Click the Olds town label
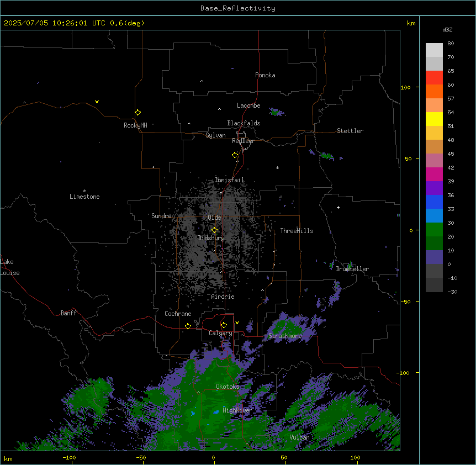 point(214,218)
